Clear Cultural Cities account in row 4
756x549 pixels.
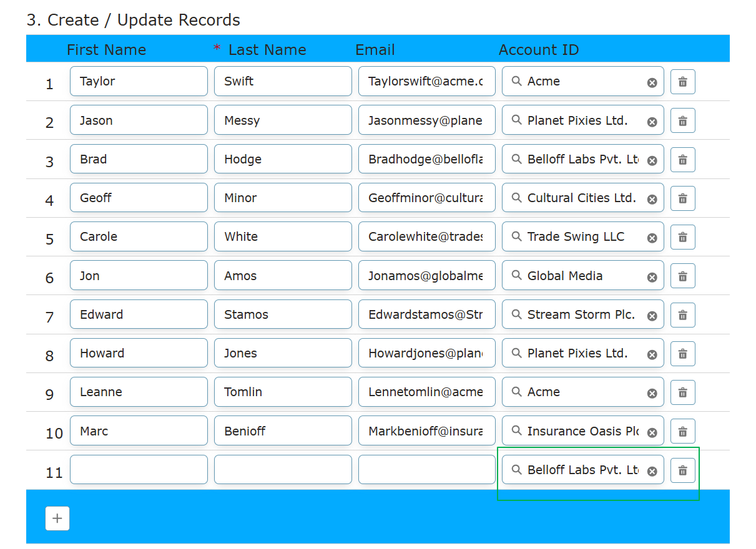pyautogui.click(x=652, y=200)
